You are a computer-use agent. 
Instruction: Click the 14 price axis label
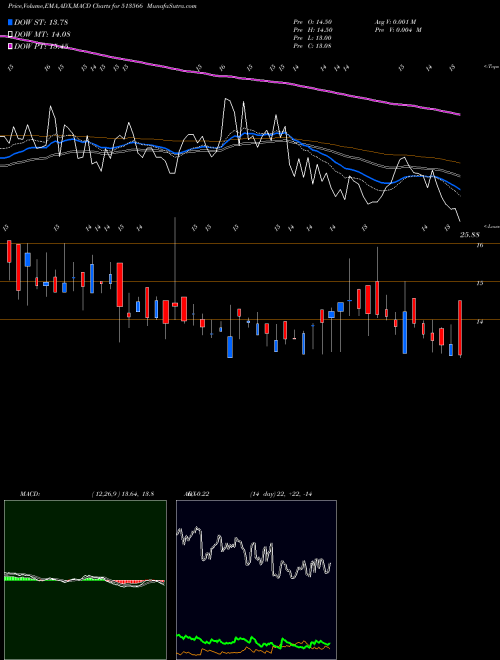(479, 322)
